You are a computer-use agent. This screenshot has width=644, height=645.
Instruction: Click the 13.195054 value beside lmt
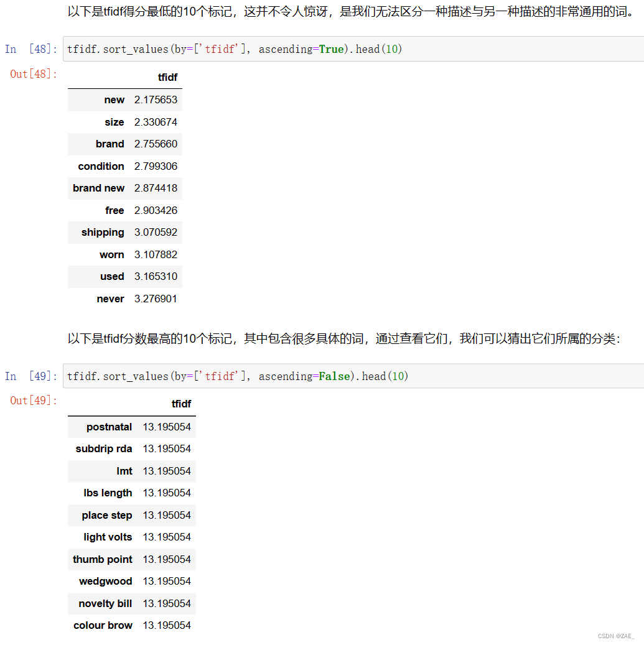click(167, 471)
